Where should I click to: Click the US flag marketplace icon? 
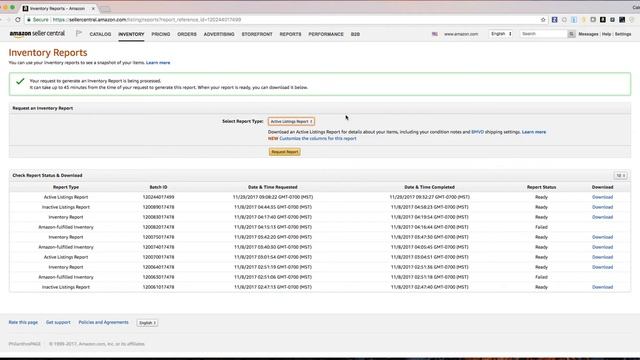[x=435, y=34]
